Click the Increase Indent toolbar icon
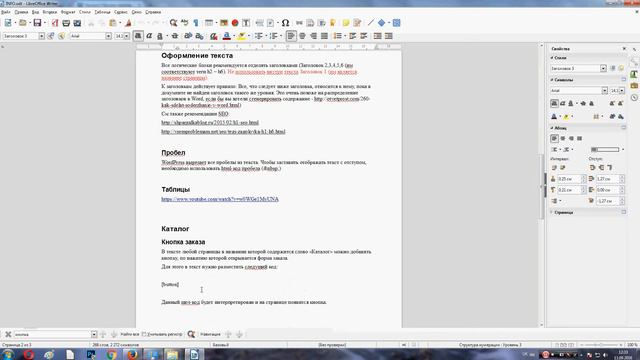 [x=378, y=36]
